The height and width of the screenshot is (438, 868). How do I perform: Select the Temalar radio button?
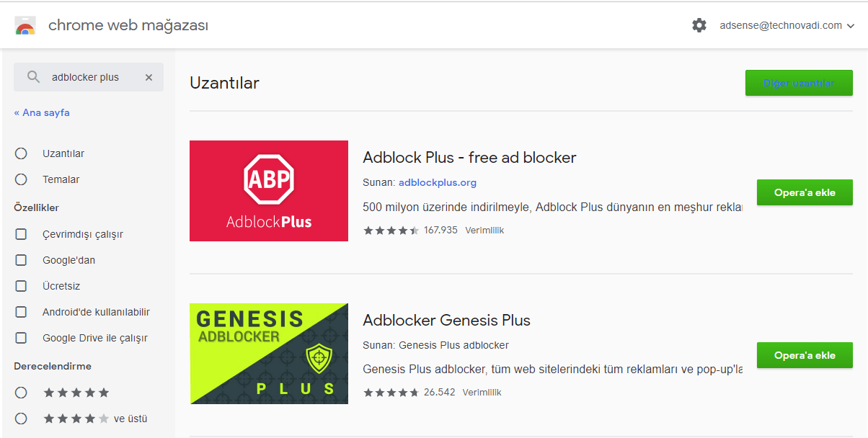coord(21,179)
